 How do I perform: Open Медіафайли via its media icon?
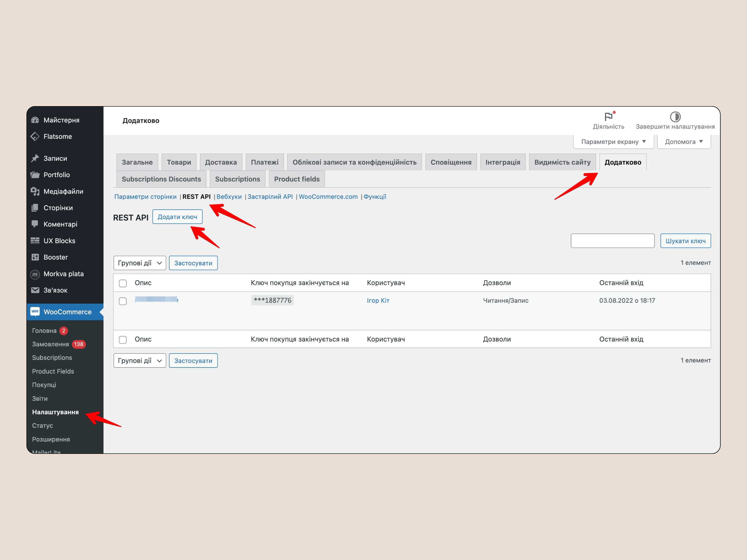pyautogui.click(x=35, y=191)
